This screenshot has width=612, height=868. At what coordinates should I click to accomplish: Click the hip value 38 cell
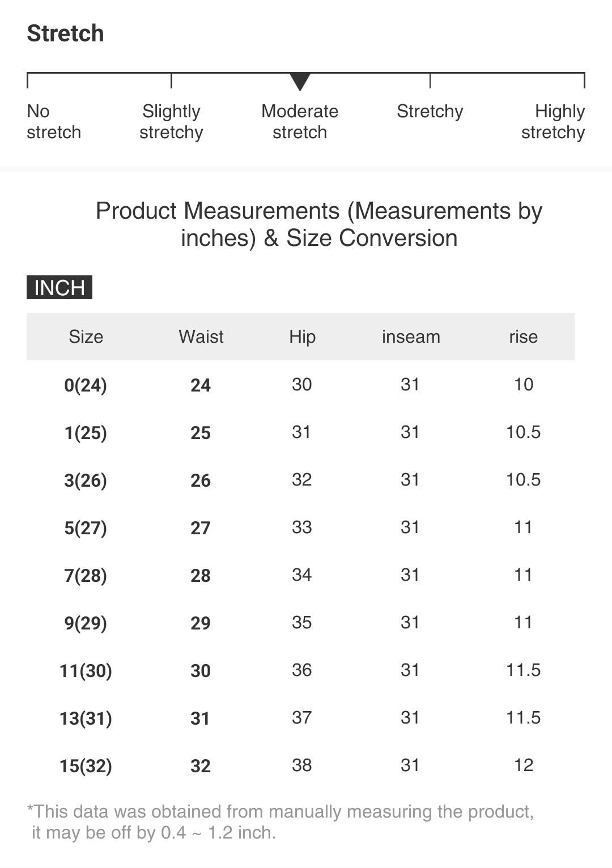point(302,765)
